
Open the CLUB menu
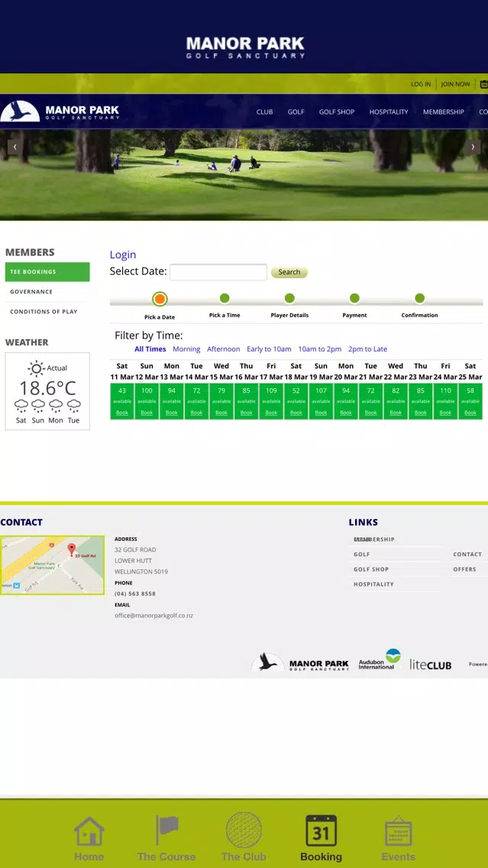click(264, 112)
